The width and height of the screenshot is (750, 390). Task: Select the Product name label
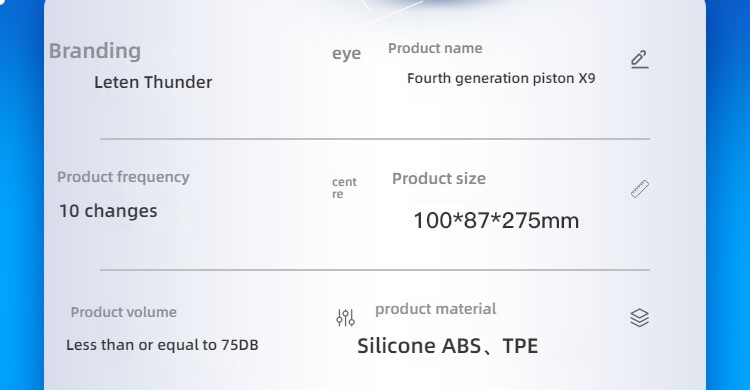(x=435, y=48)
